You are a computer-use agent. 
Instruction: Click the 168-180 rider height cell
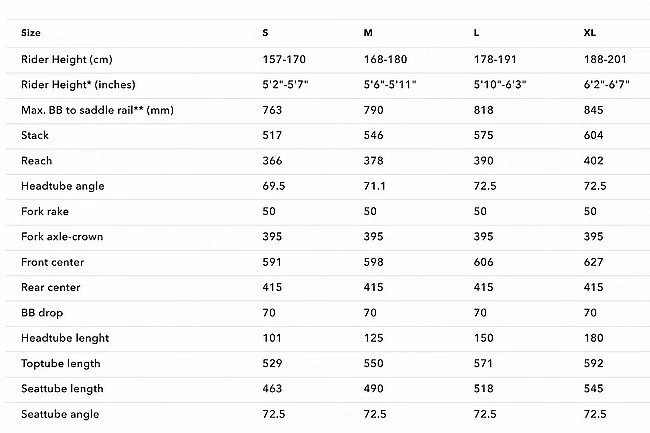(x=383, y=59)
